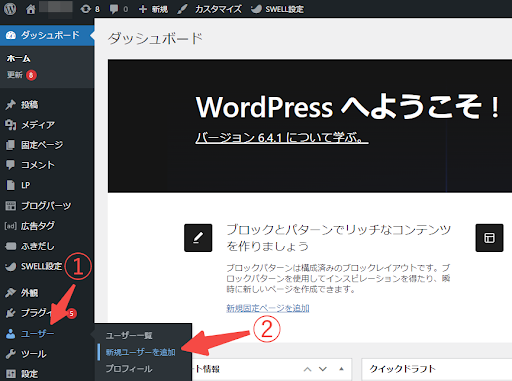Collapse the site info panel with triangle toggle
The image size is (512, 381).
(341, 369)
